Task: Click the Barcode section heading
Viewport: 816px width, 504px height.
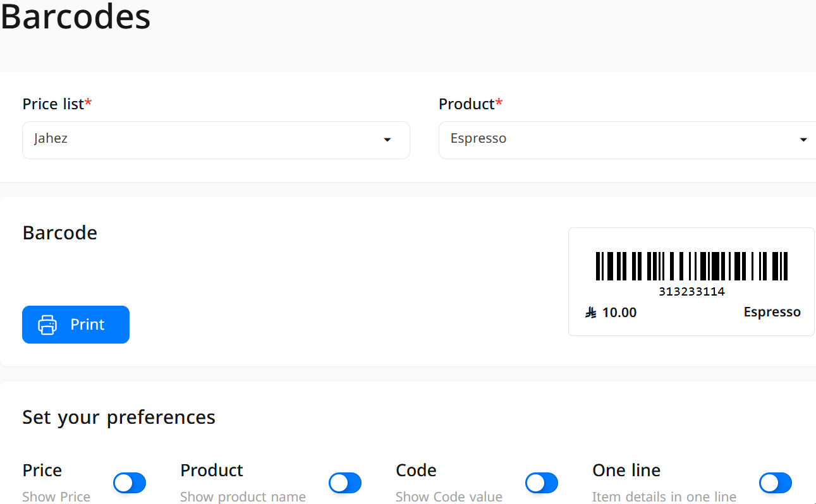Action: (60, 233)
